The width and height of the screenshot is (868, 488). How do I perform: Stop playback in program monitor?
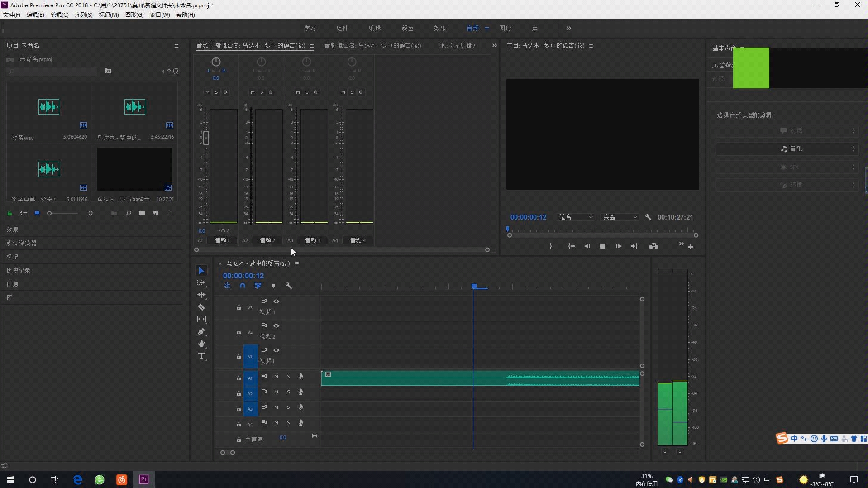coord(602,246)
